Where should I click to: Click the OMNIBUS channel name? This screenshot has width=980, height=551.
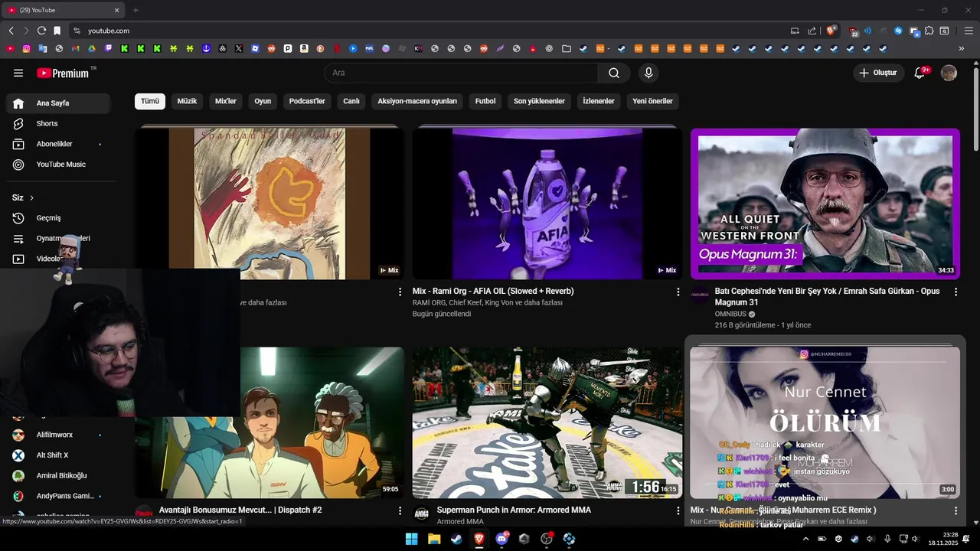[730, 314]
